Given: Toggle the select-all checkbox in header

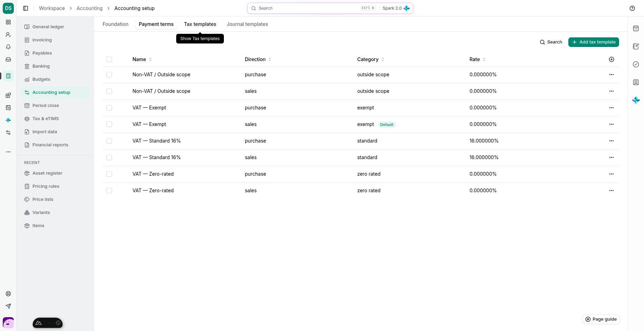Looking at the screenshot, I should click(x=109, y=59).
